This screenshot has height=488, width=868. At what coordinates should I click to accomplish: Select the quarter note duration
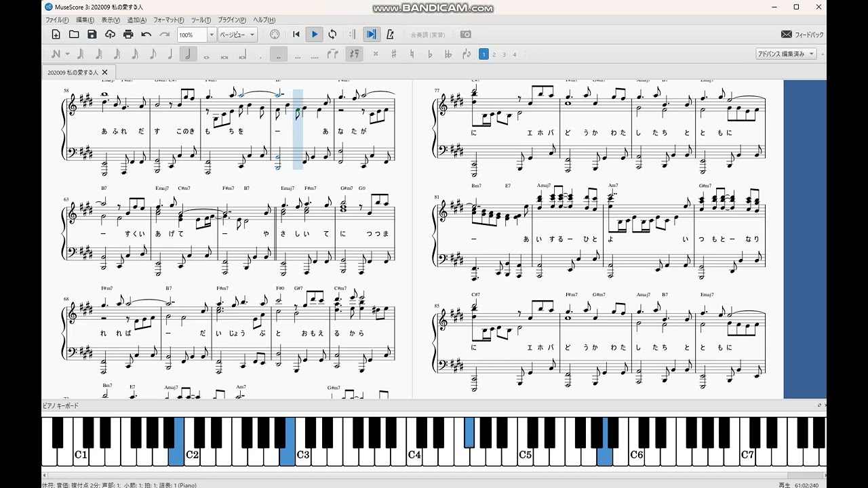click(x=170, y=54)
